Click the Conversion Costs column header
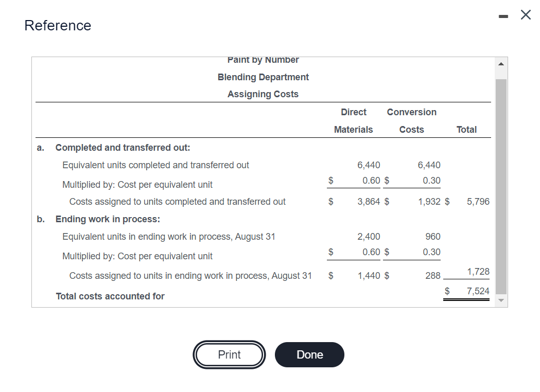Screen dimensions: 540x392 (411, 121)
